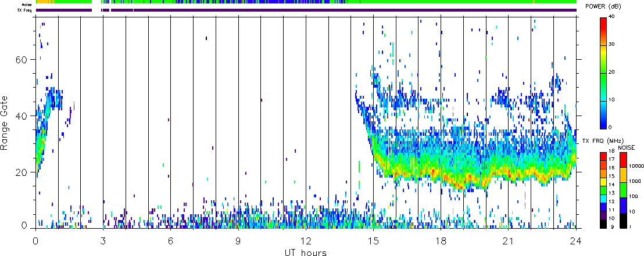This screenshot has width=644, height=256.
Task: Click the 20 label on the POWER colorbar
Action: pyautogui.click(x=611, y=72)
